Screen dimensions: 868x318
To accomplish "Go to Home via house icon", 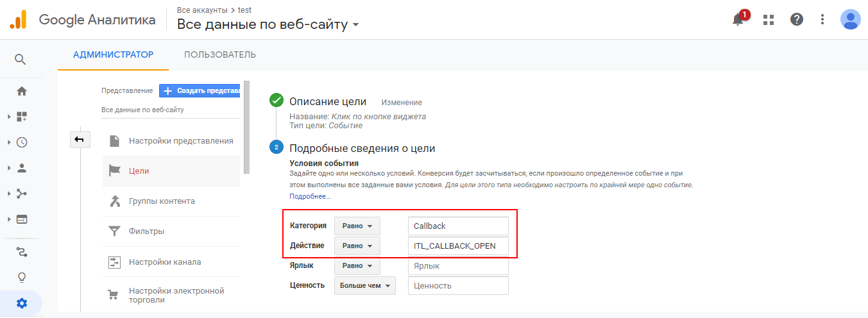I will [22, 91].
